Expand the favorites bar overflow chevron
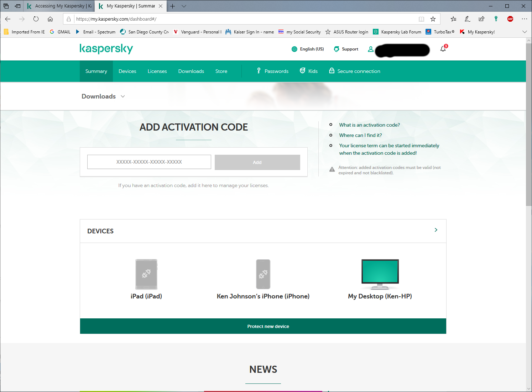This screenshot has height=392, width=532. (x=525, y=32)
